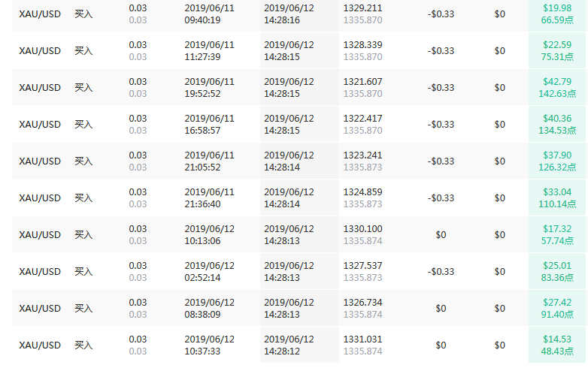Select the open price 1321.607

362,81
